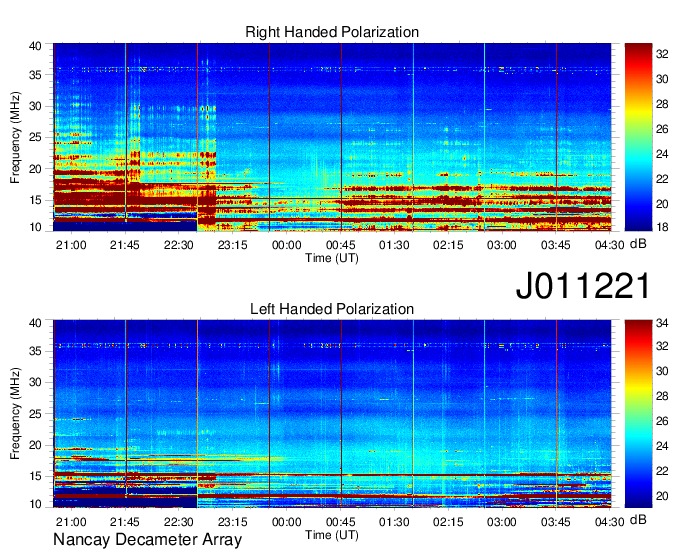Click the "03:45" time tick under top plot
Image resolution: width=680 pixels, height=552 pixels.
click(x=556, y=245)
